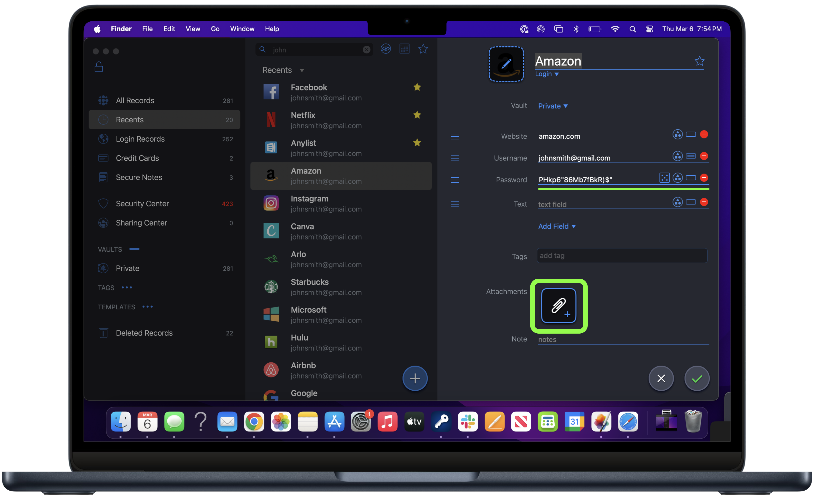Click the add tag input field
This screenshot has width=816, height=504.
point(622,256)
